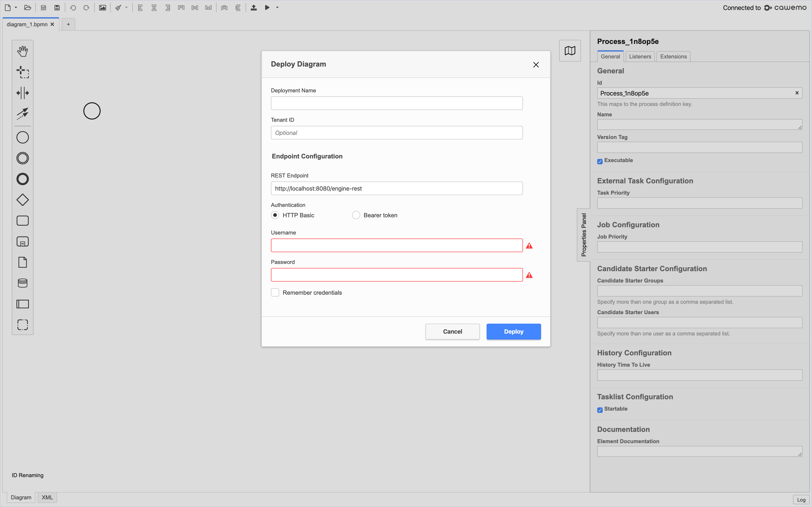
Task: Select the Hand tool in the palette
Action: 22,51
